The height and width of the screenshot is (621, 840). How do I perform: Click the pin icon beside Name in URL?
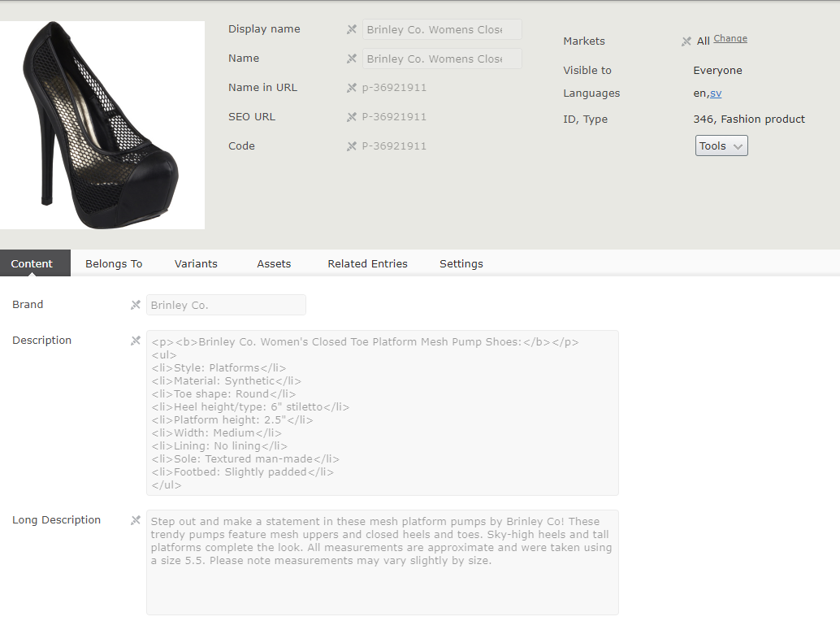[352, 87]
